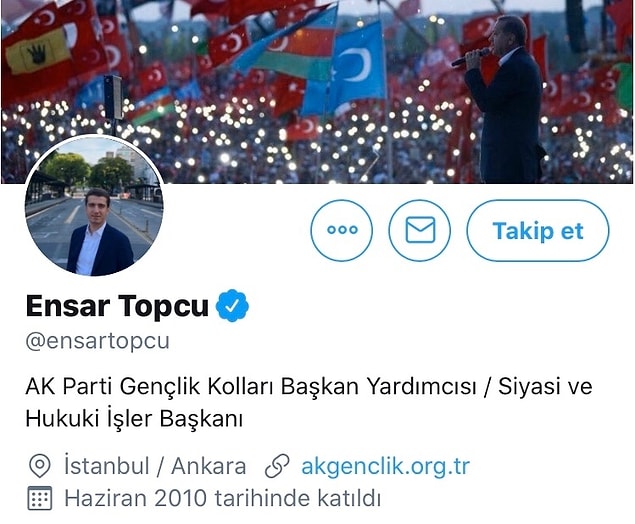
Task: Click the location pin icon
Action: tap(40, 466)
